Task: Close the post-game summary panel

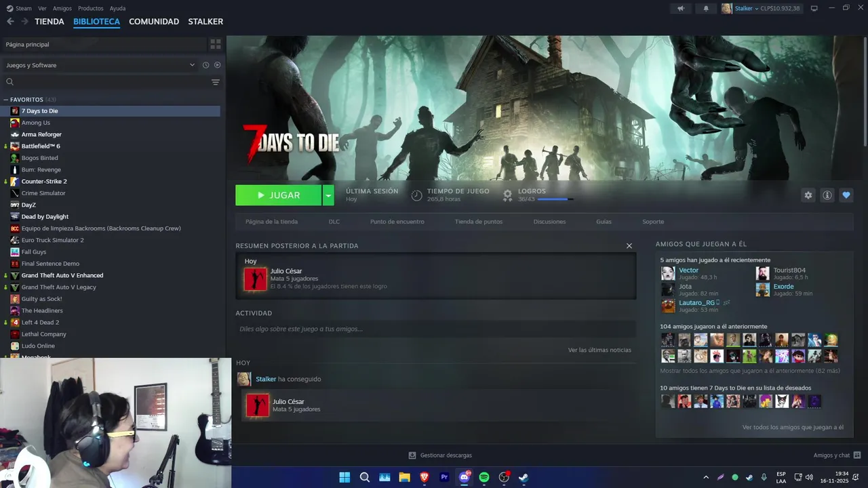Action: pyautogui.click(x=629, y=246)
